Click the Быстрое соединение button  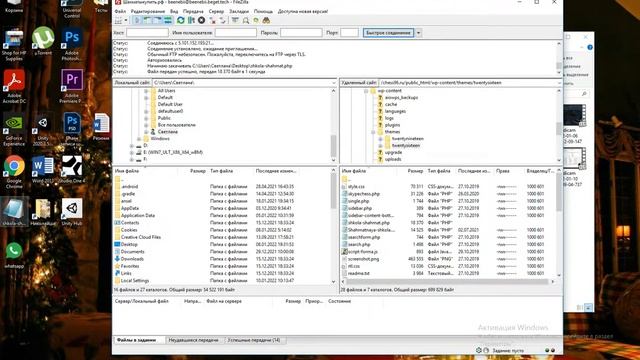388,33
